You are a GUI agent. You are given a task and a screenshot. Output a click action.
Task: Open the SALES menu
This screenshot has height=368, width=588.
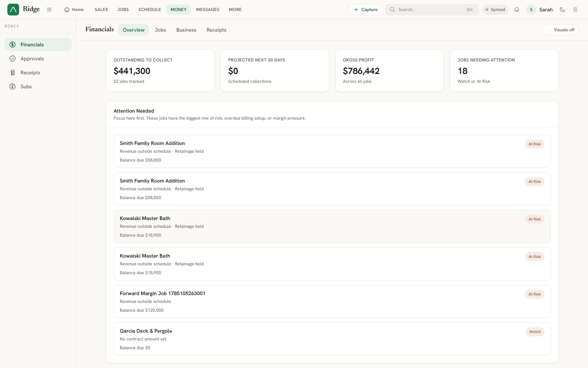pos(101,10)
